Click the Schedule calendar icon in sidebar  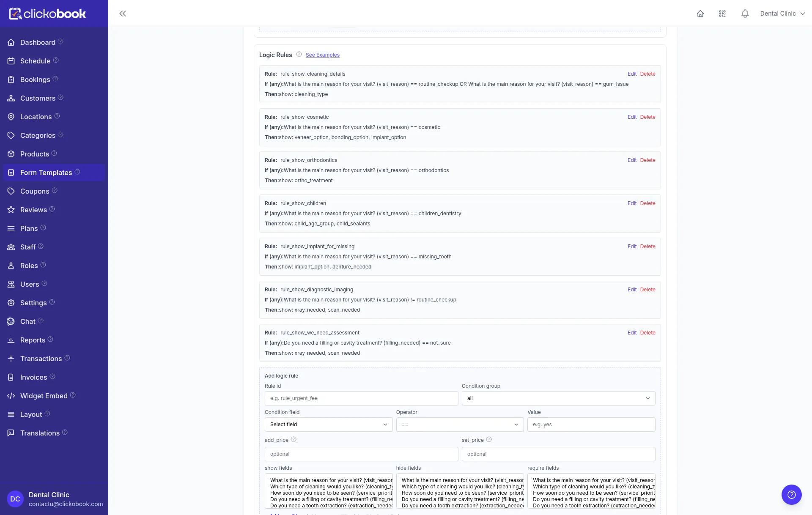pyautogui.click(x=11, y=61)
